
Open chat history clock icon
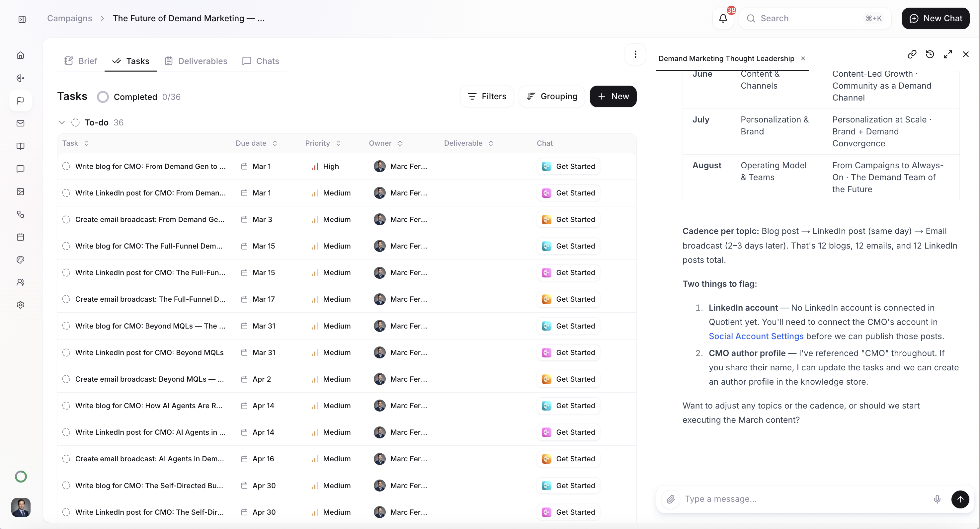[930, 54]
